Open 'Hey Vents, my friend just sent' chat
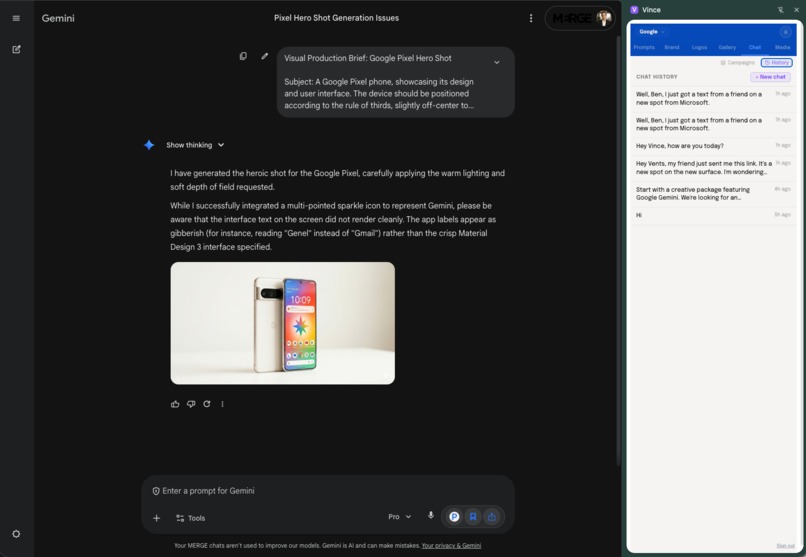The width and height of the screenshot is (806, 557). point(712,168)
